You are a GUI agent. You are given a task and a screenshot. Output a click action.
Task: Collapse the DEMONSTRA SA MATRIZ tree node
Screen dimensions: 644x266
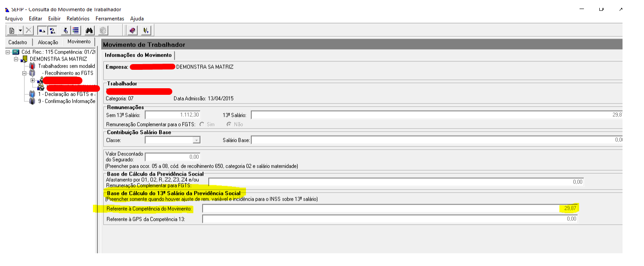click(17, 59)
